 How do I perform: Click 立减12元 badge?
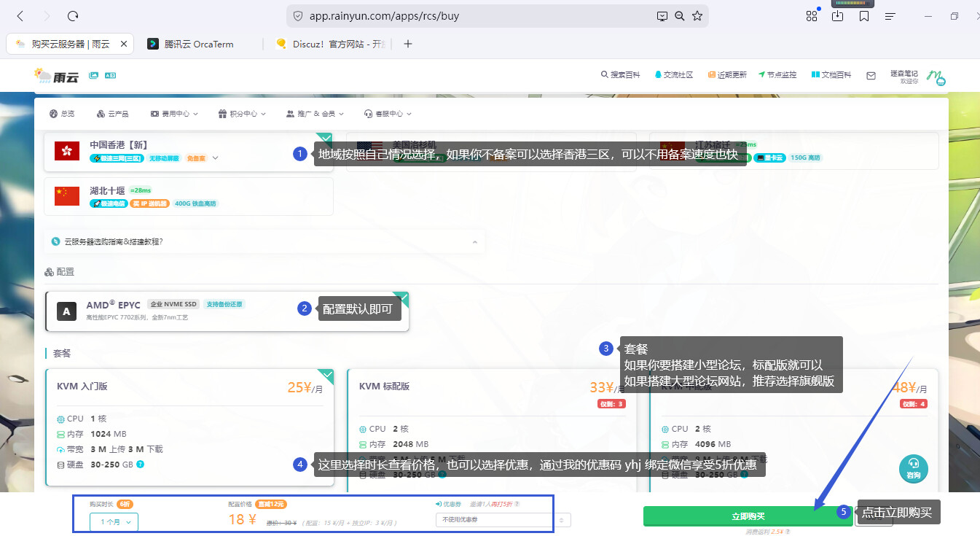click(x=270, y=504)
